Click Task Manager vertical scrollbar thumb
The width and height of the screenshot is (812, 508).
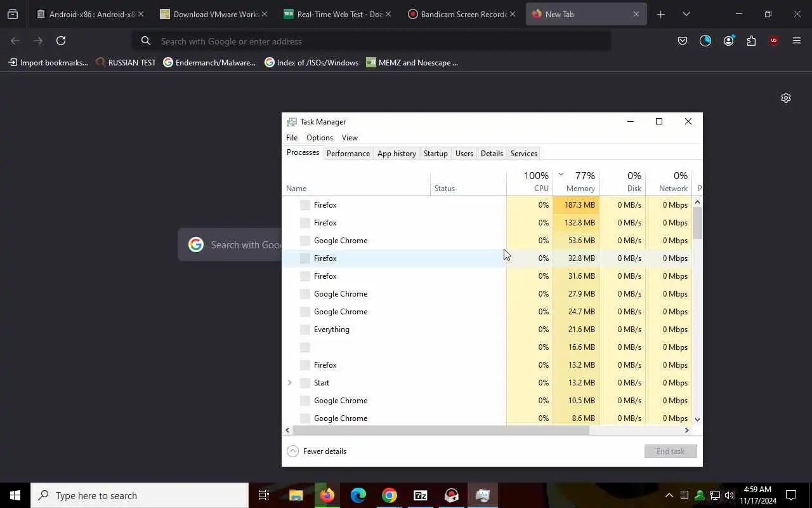[698, 223]
